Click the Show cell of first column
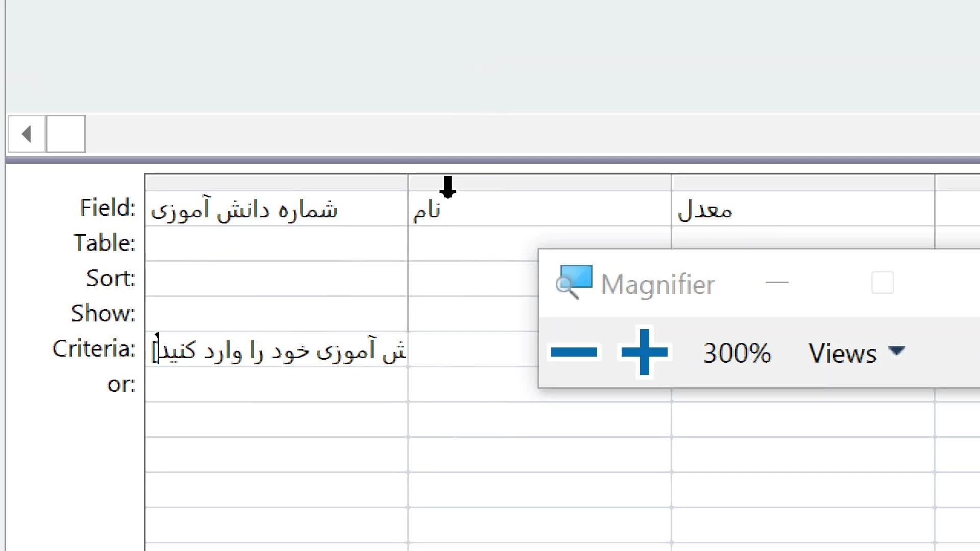Image resolution: width=980 pixels, height=551 pixels. [x=276, y=314]
